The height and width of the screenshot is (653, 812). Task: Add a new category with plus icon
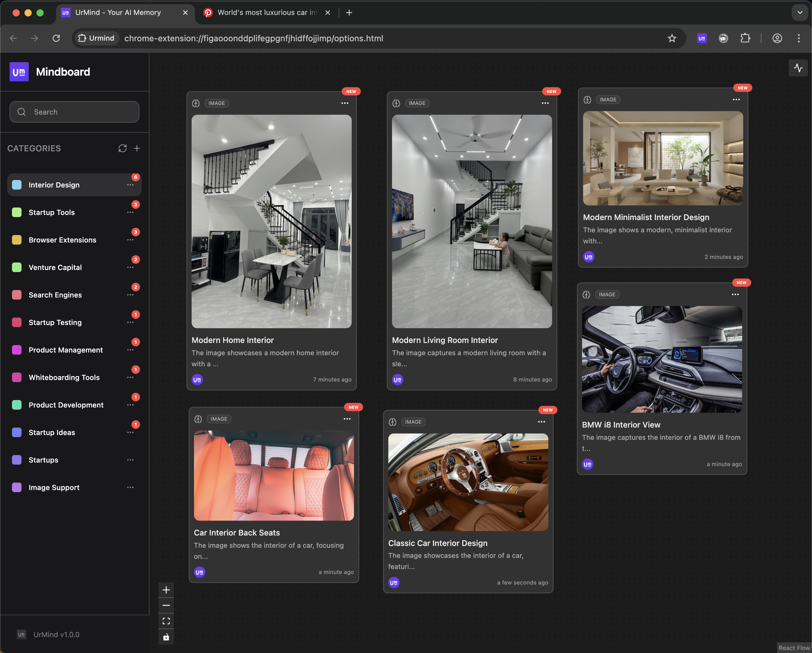(x=137, y=148)
